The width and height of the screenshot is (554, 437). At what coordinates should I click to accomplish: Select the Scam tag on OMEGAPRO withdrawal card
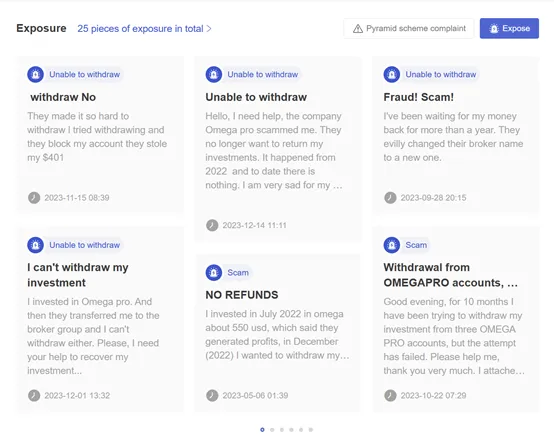416,245
